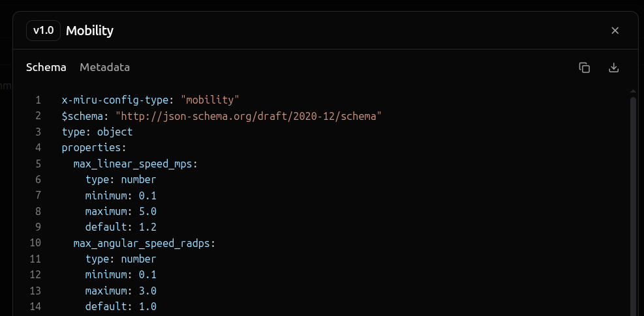Place cursor on the "type: object" line

pos(97,132)
